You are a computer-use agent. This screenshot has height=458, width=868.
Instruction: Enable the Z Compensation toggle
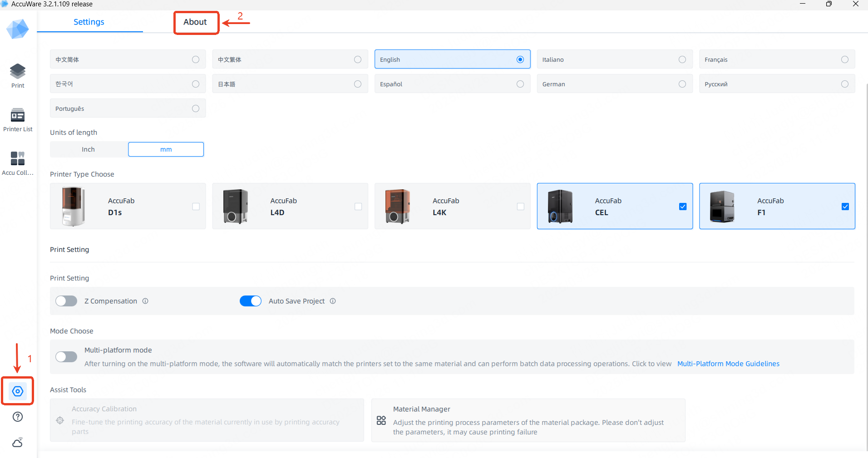[66, 301]
